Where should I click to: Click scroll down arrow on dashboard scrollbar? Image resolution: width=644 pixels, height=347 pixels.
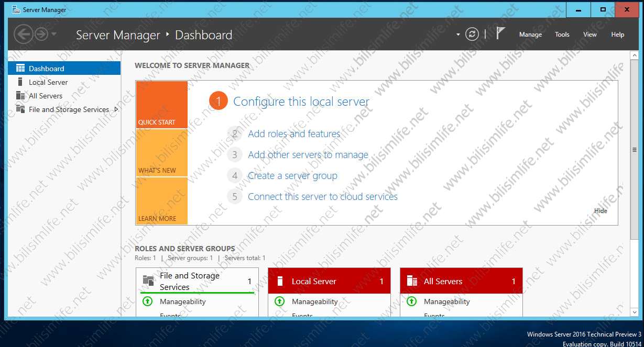pyautogui.click(x=634, y=312)
